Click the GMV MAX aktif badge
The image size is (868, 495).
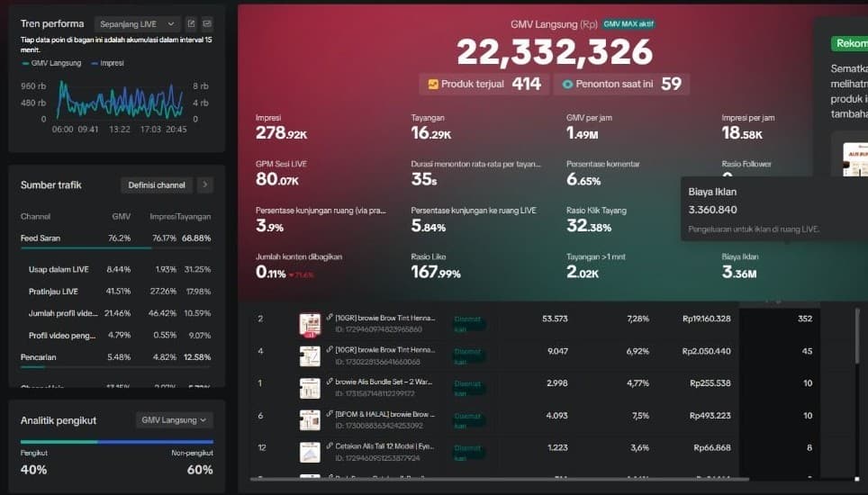628,23
